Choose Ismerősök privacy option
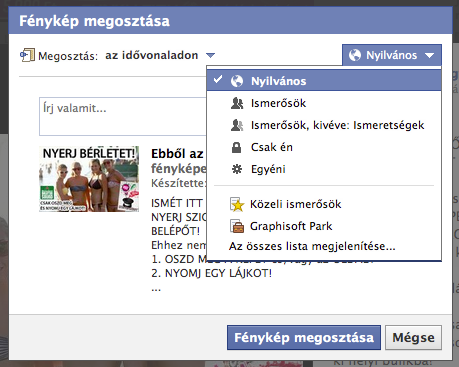459x367 pixels. click(324, 103)
